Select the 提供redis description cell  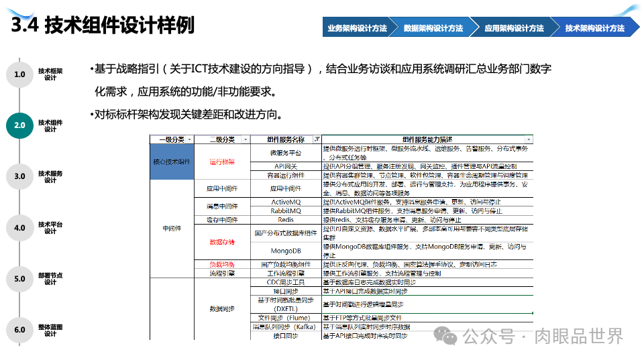coord(427,220)
